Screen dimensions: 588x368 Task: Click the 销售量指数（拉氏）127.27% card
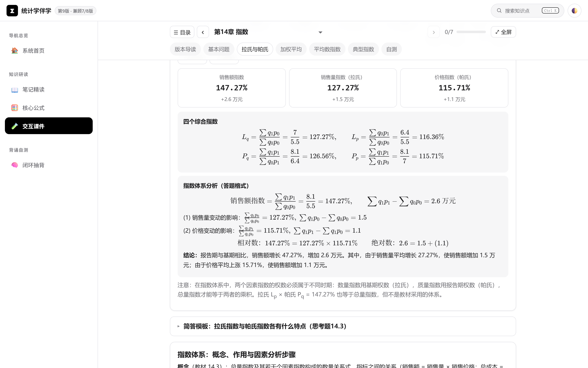click(x=343, y=88)
